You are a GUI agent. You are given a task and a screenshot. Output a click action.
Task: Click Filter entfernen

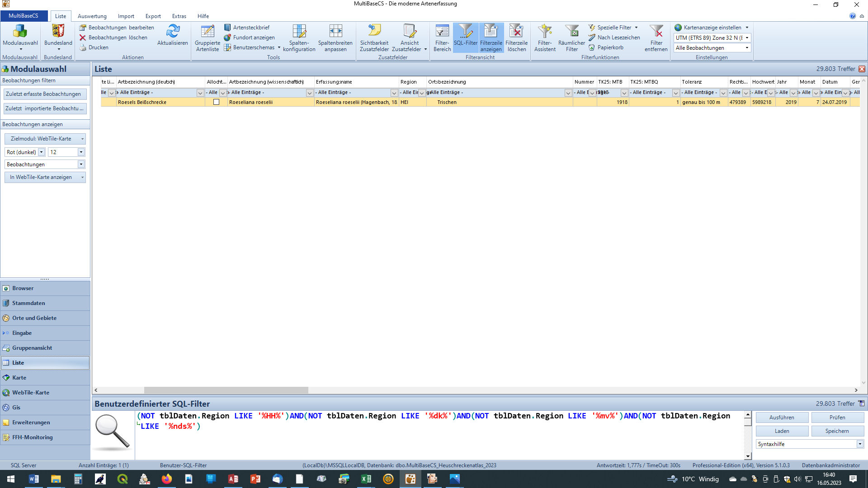point(656,38)
